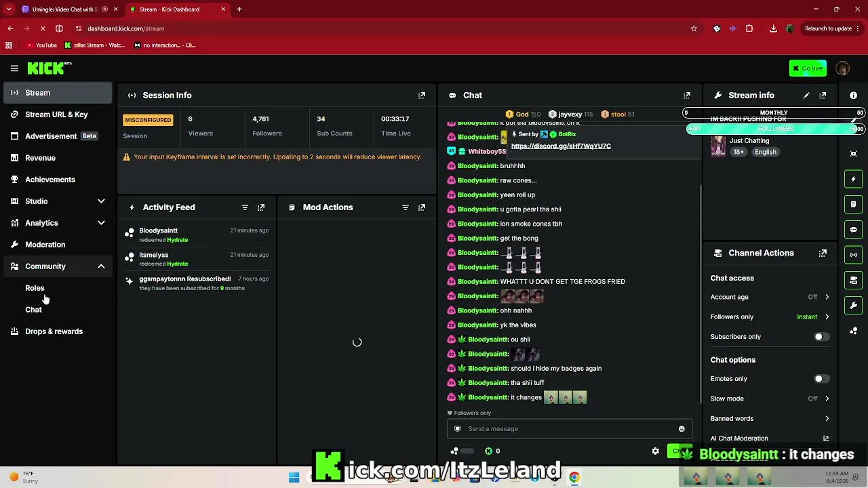Open a new browser tab
868x488 pixels.
click(239, 9)
